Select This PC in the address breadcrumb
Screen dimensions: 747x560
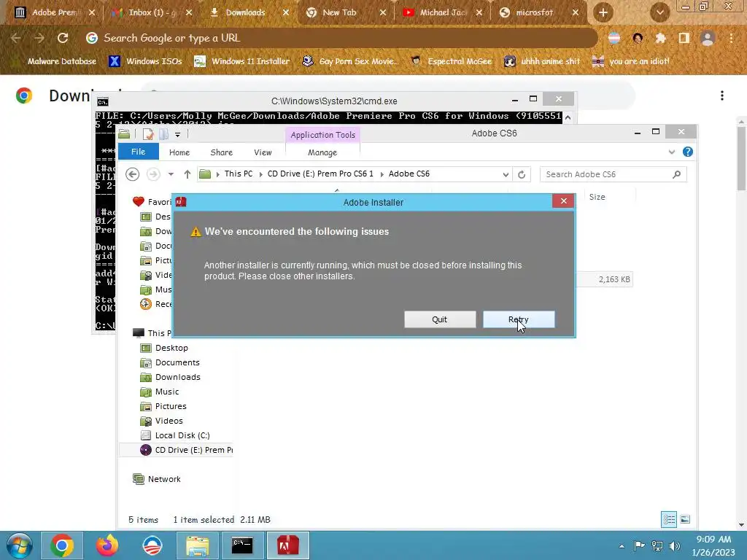point(239,174)
